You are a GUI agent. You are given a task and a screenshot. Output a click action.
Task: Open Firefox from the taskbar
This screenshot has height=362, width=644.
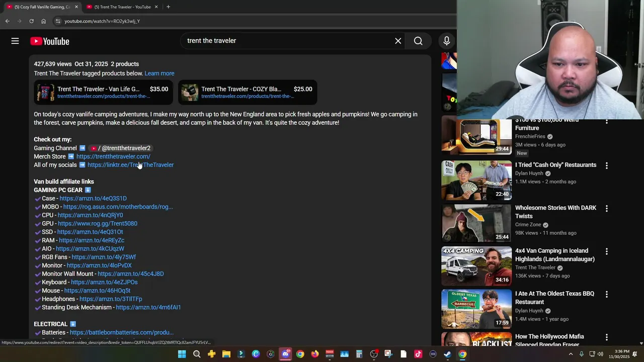click(315, 354)
